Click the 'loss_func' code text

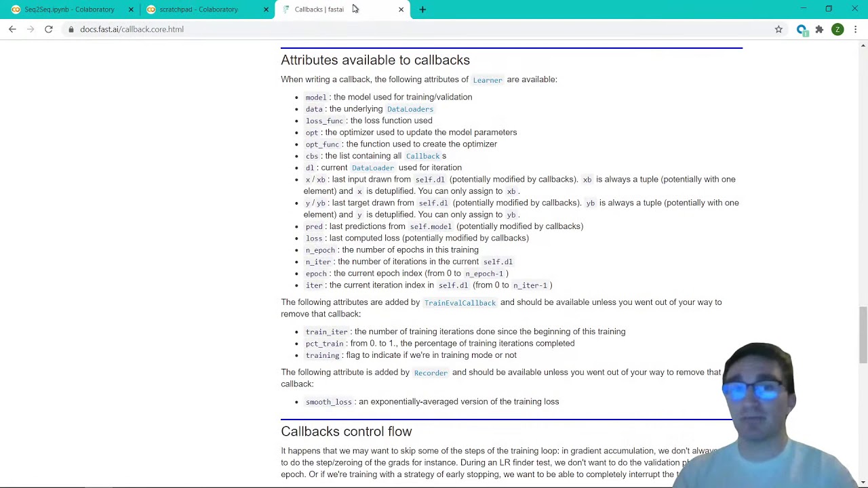[x=324, y=121]
